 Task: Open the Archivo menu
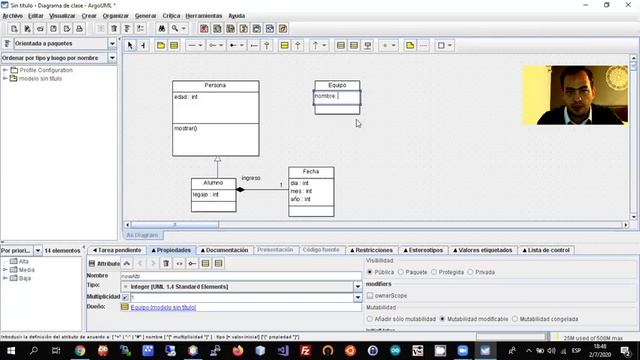click(x=13, y=16)
